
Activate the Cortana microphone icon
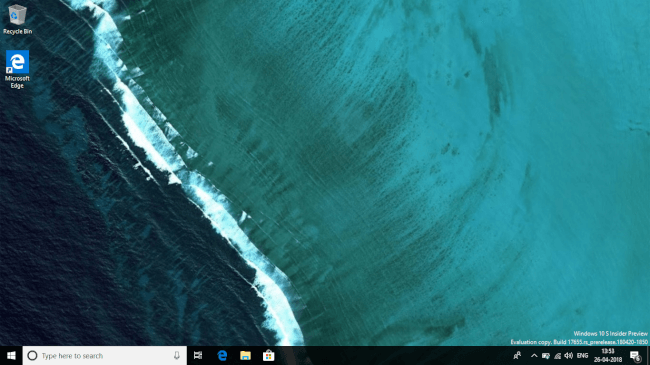[x=177, y=355]
